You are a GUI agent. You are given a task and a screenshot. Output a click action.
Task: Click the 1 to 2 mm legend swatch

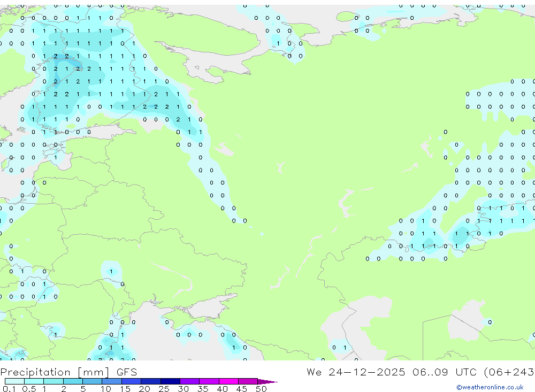point(53,381)
